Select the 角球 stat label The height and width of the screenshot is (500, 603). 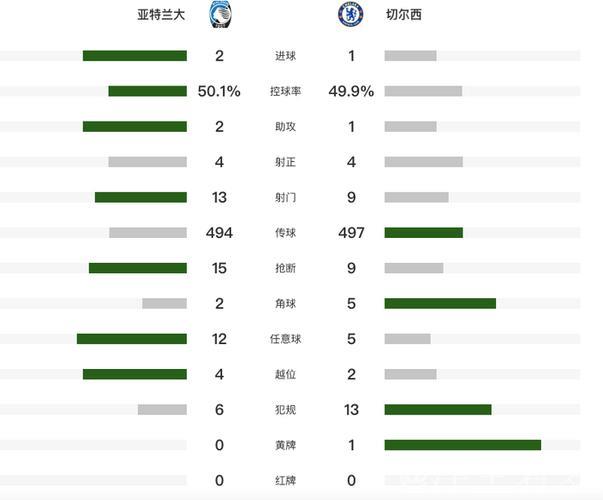coord(285,303)
